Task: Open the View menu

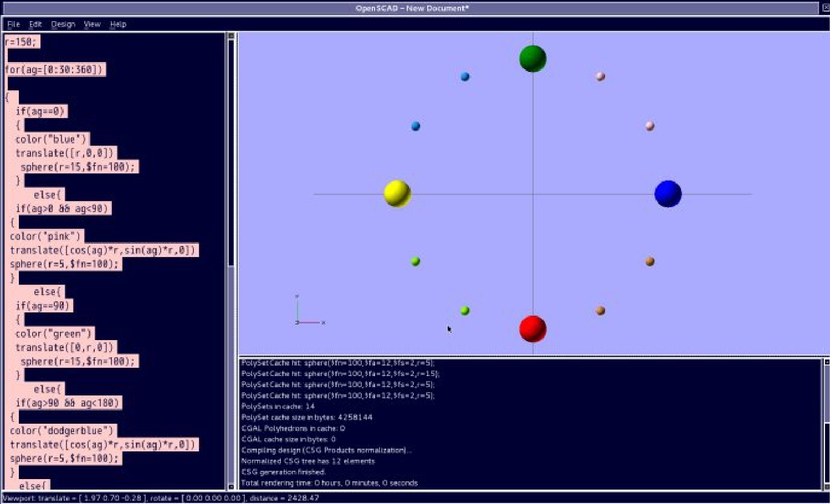Action: [x=92, y=24]
